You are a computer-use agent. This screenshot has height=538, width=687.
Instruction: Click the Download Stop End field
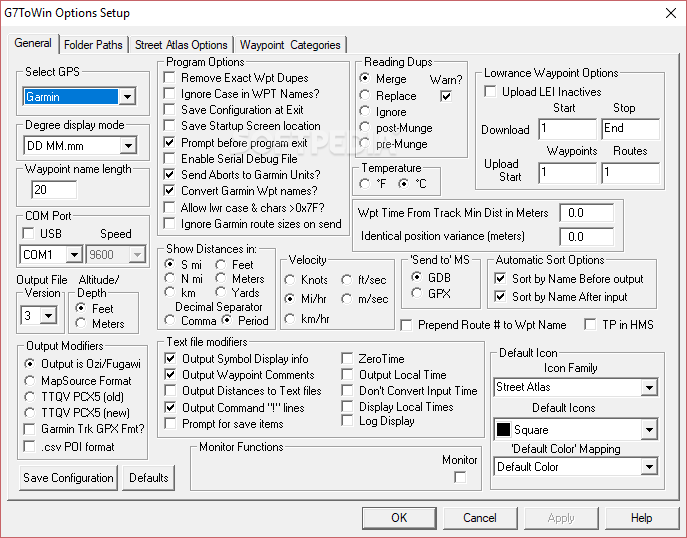630,129
